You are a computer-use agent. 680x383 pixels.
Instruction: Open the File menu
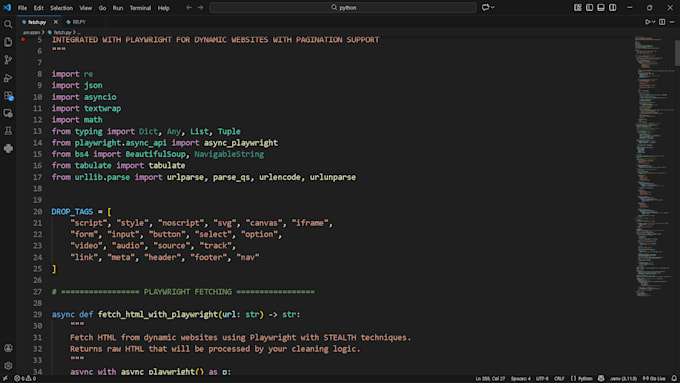point(22,8)
